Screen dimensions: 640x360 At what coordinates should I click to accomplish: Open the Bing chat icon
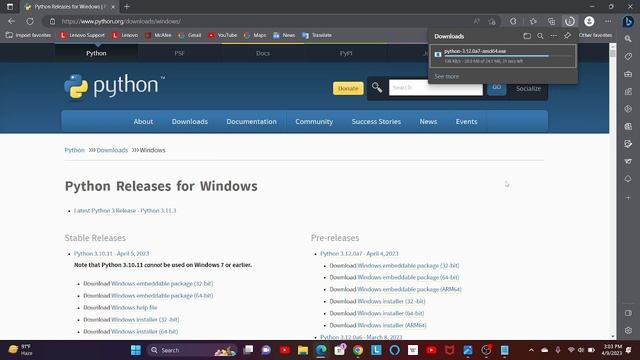point(628,21)
